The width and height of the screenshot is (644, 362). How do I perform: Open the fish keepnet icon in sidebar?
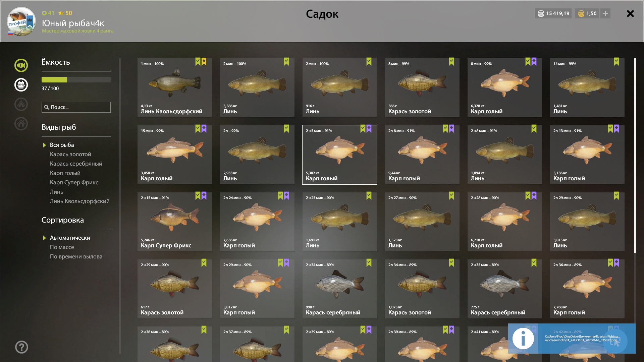[x=21, y=65]
